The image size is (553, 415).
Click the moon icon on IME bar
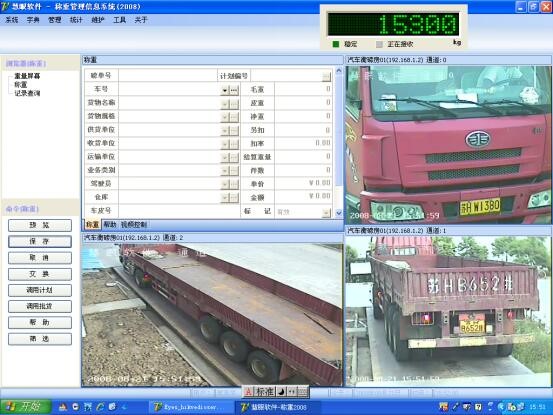[282, 391]
